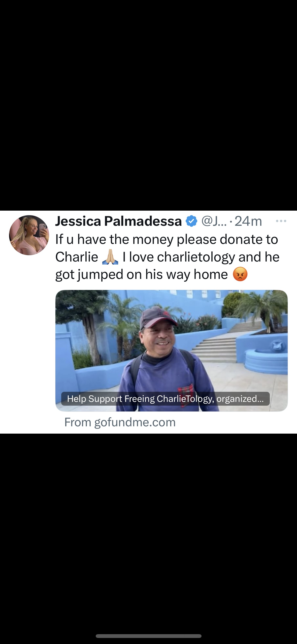Screen dimensions: 297x644
Task: Select the word Charlie before praying emoji
Action: coord(77,257)
